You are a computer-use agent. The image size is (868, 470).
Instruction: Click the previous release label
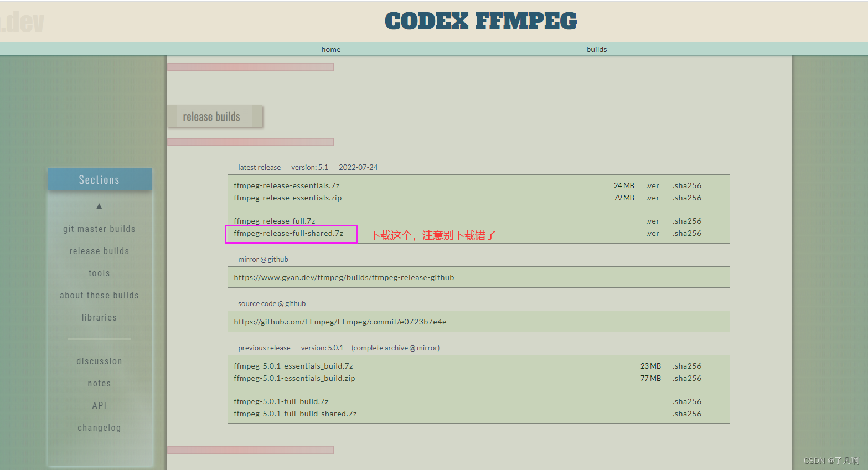264,348
